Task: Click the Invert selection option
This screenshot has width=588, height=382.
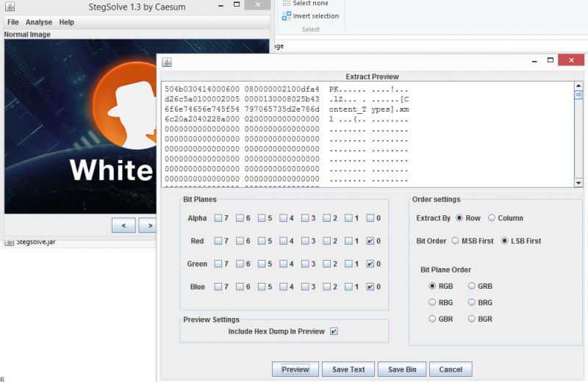Action: pos(316,15)
